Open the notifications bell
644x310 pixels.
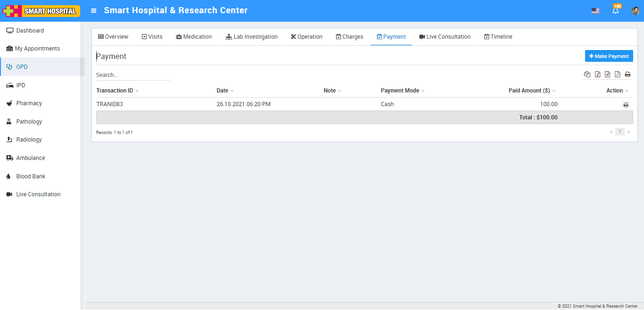(x=615, y=11)
